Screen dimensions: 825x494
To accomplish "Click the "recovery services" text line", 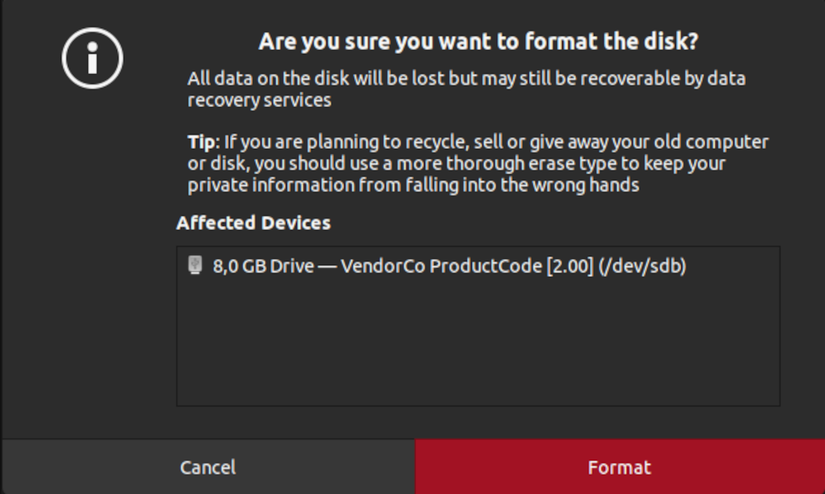I will [259, 100].
